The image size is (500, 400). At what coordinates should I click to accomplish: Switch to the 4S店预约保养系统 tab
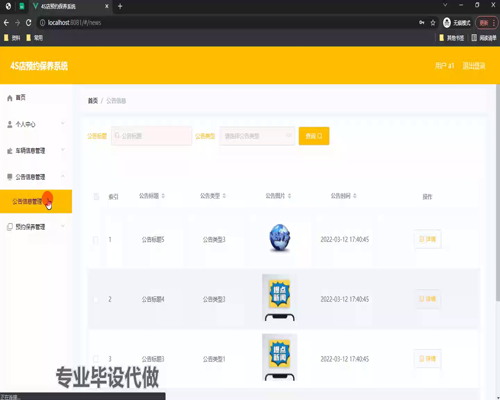[x=71, y=6]
